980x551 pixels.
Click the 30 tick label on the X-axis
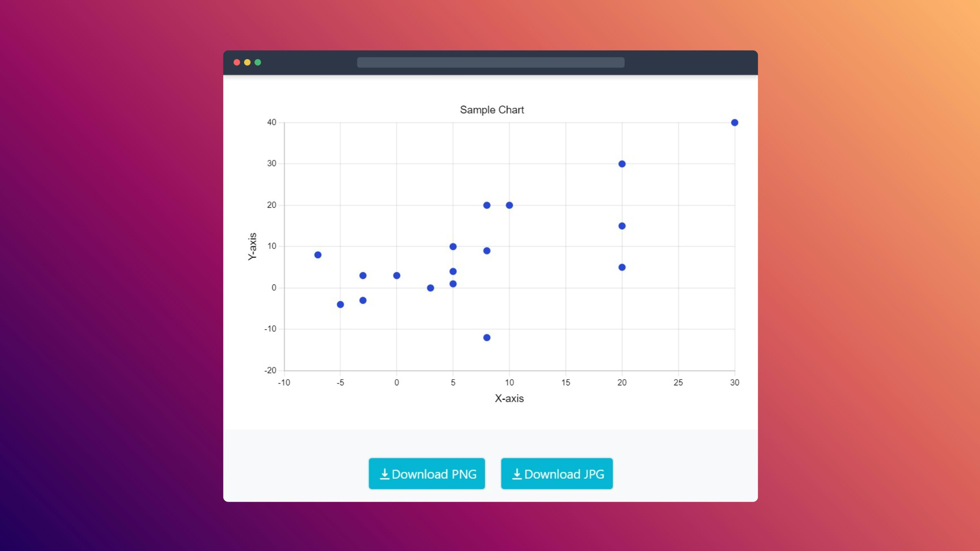(x=735, y=383)
